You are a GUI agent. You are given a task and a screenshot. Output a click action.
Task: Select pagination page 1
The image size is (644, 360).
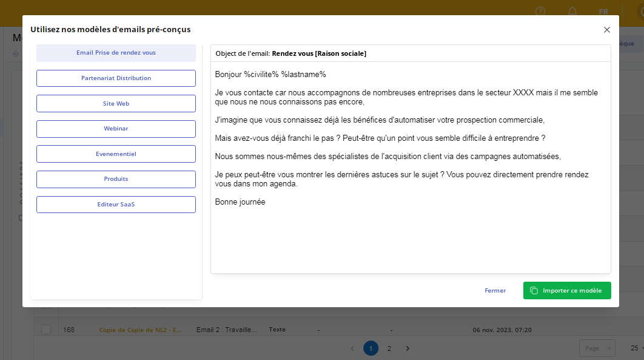pyautogui.click(x=371, y=348)
